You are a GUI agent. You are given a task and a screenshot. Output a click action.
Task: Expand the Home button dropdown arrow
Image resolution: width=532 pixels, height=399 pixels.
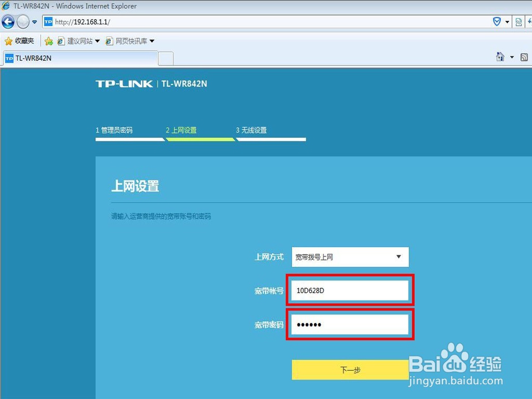tap(512, 57)
